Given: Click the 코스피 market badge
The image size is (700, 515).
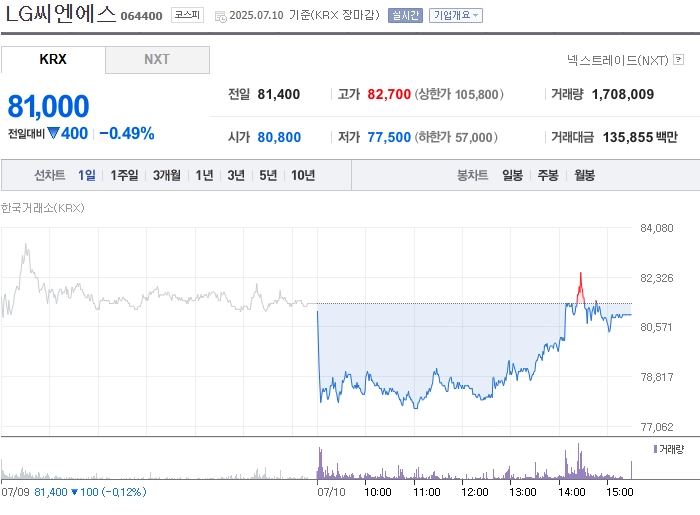Looking at the screenshot, I should [188, 15].
